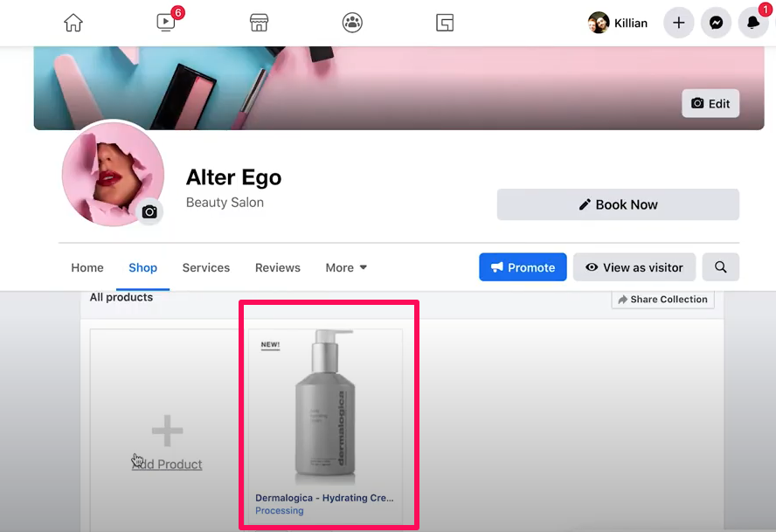Screen dimensions: 776x532
Task: Go to Facebook Home icon
Action: click(73, 23)
